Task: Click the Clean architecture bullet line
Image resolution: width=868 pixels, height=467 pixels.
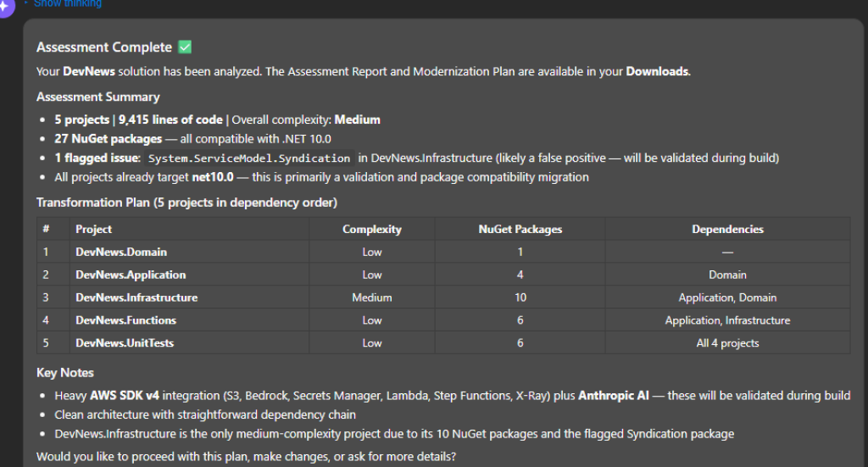Action: 205,414
